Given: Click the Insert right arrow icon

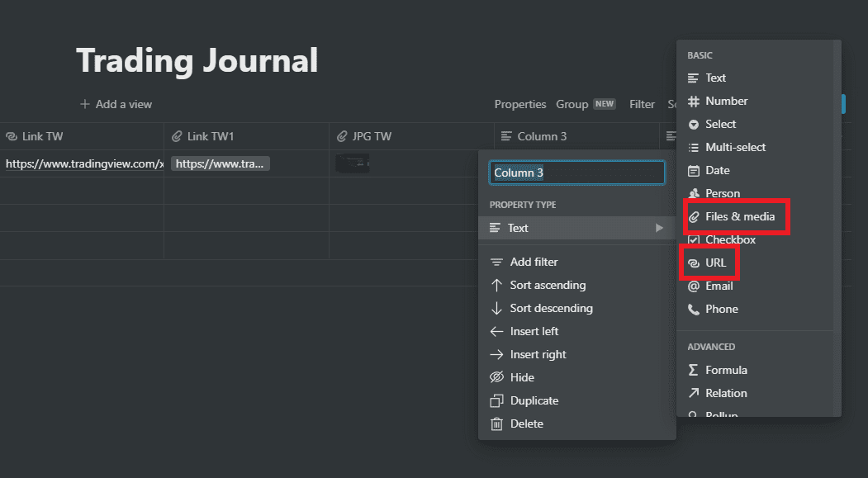Looking at the screenshot, I should 496,355.
